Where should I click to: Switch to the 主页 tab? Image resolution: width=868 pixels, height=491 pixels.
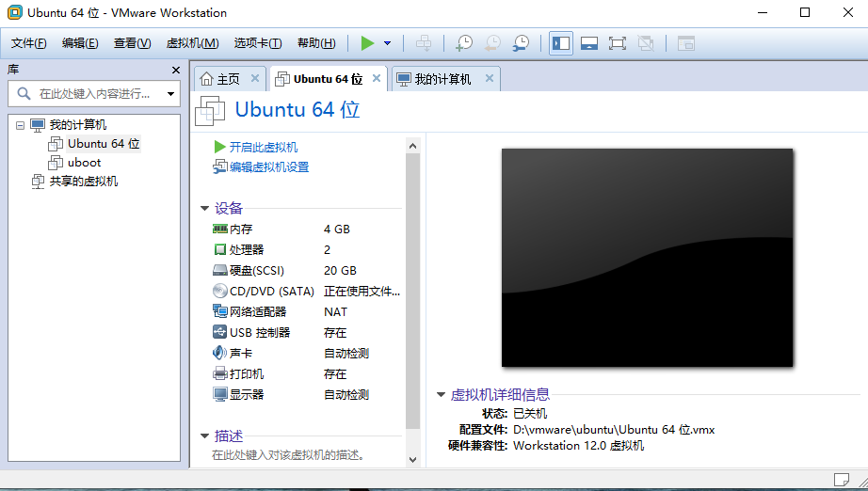point(220,79)
